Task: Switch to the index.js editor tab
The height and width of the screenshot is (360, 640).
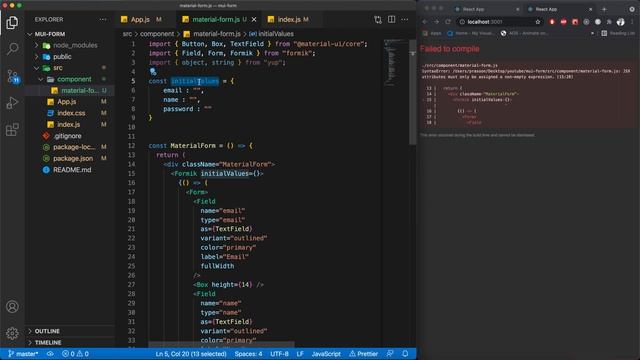Action: pos(293,19)
